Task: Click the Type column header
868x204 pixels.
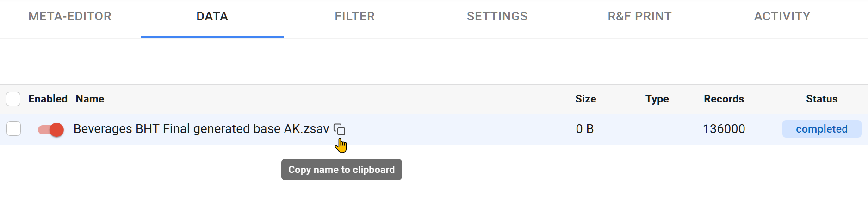Action: [657, 99]
